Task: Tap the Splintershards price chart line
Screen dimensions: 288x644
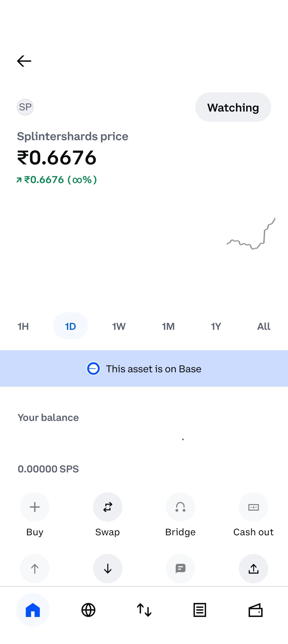Action: tap(251, 234)
